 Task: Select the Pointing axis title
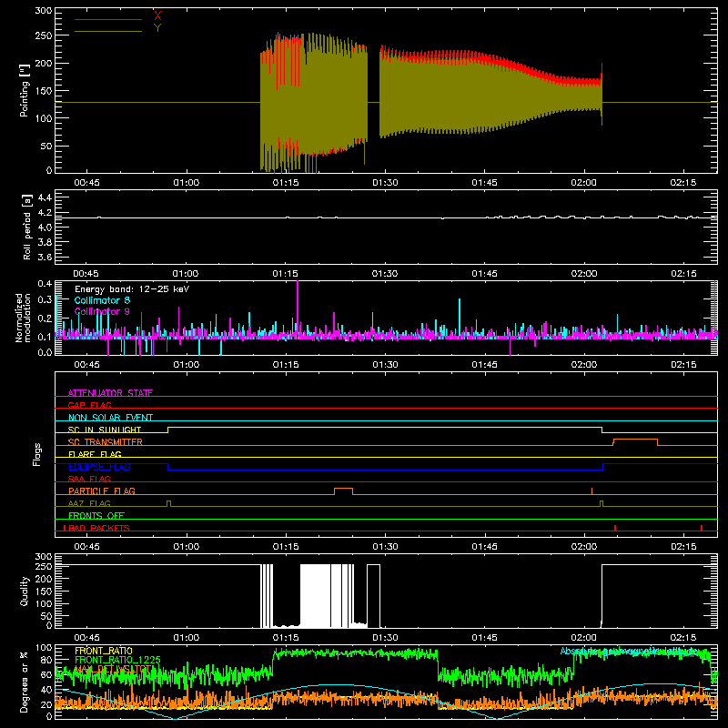[25, 90]
